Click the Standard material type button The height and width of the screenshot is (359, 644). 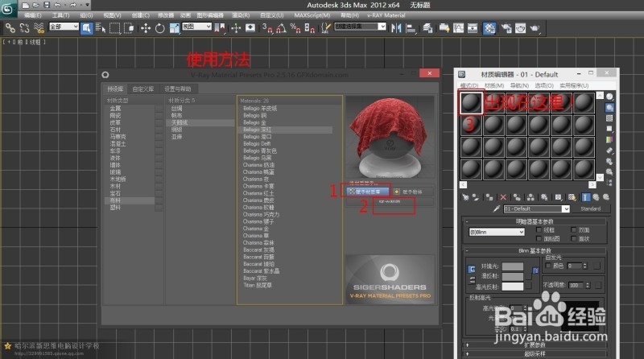click(x=592, y=209)
